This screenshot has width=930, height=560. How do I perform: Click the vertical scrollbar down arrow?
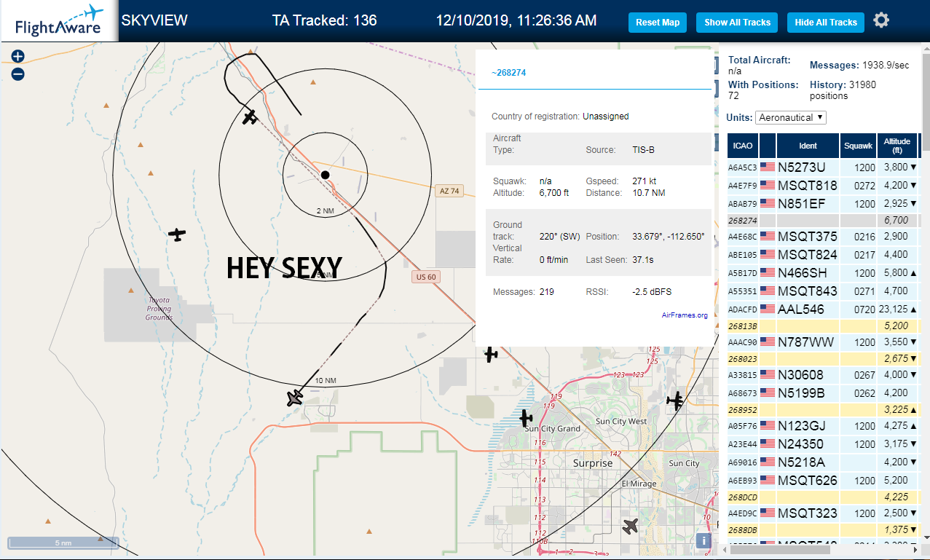pyautogui.click(x=925, y=539)
